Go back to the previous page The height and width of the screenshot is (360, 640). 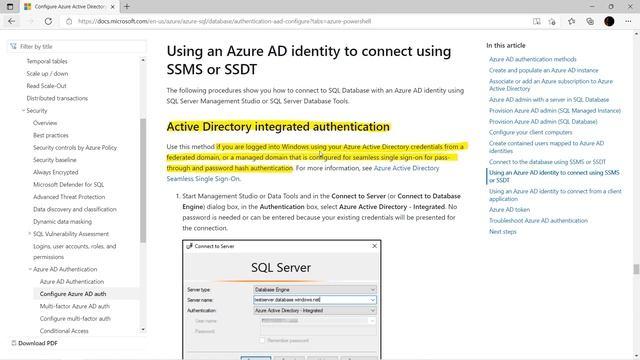(x=11, y=21)
